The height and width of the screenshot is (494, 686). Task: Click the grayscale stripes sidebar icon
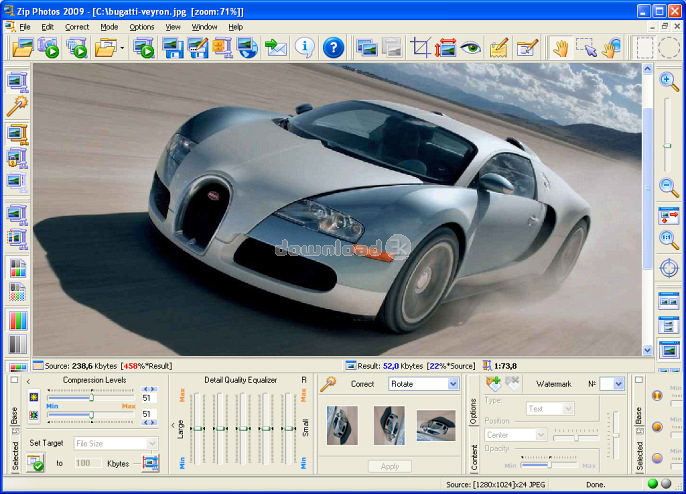[x=18, y=344]
